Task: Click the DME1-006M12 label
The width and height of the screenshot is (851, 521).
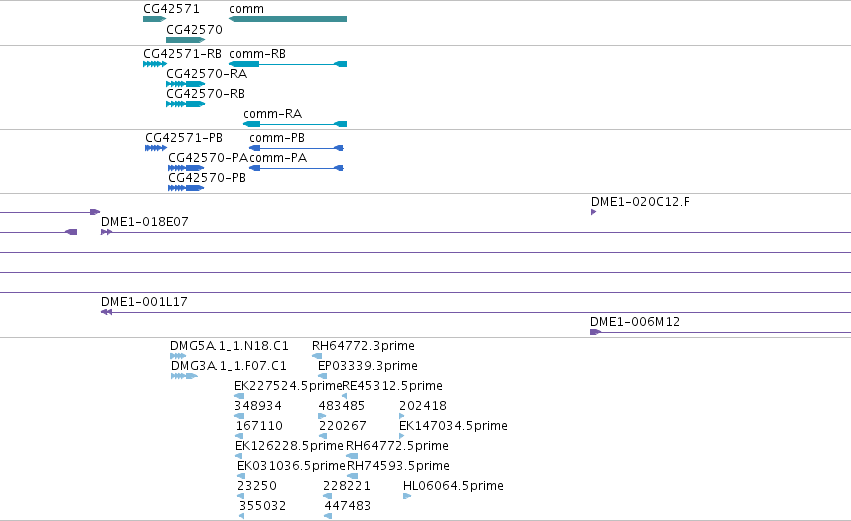Action: coord(635,322)
